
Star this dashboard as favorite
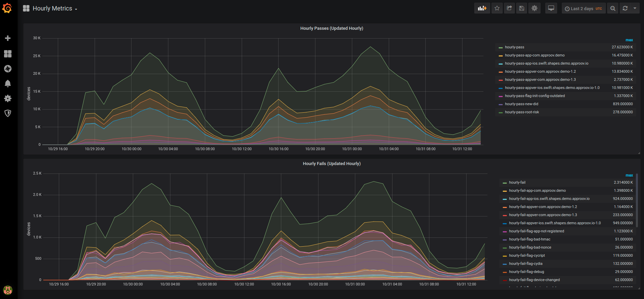pos(497,8)
